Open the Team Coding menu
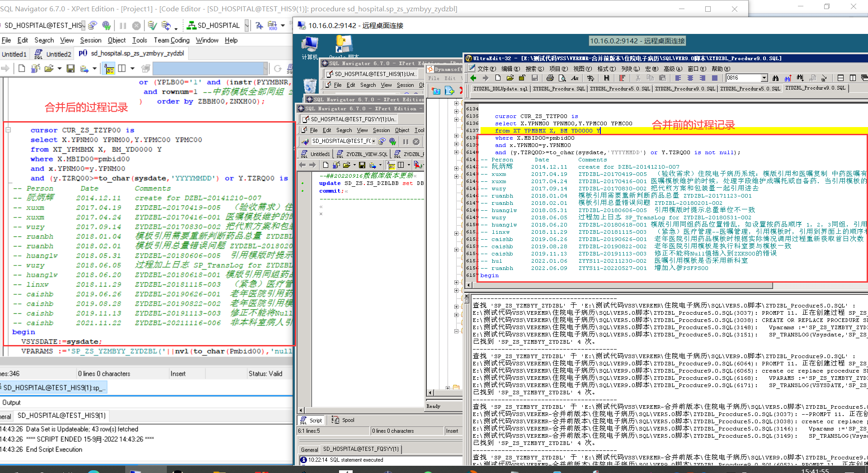The width and height of the screenshot is (868, 473). [171, 40]
